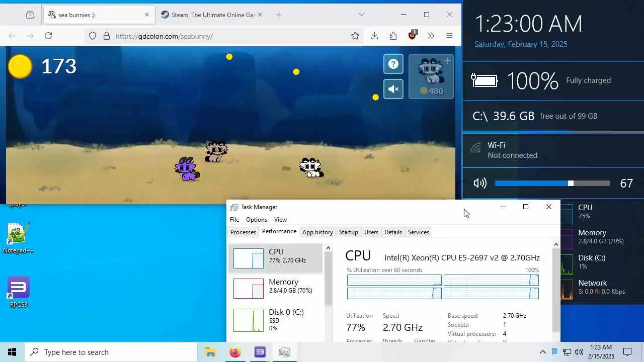Select Disk 0 (C:) in Task Manager sidebar
Viewport: 644px width, 362px height.
276,320
